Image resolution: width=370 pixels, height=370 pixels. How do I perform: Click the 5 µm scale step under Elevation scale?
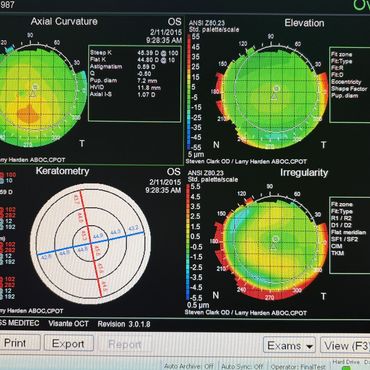196,155
